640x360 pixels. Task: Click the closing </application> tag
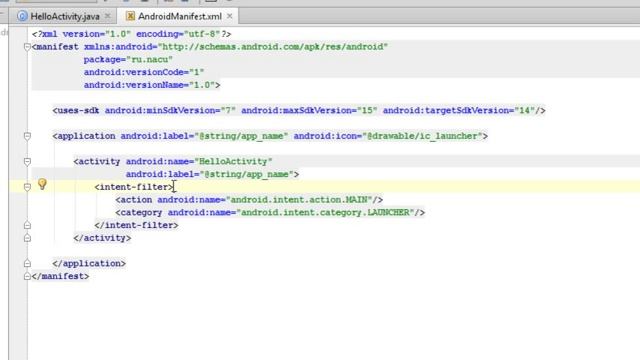tap(89, 264)
